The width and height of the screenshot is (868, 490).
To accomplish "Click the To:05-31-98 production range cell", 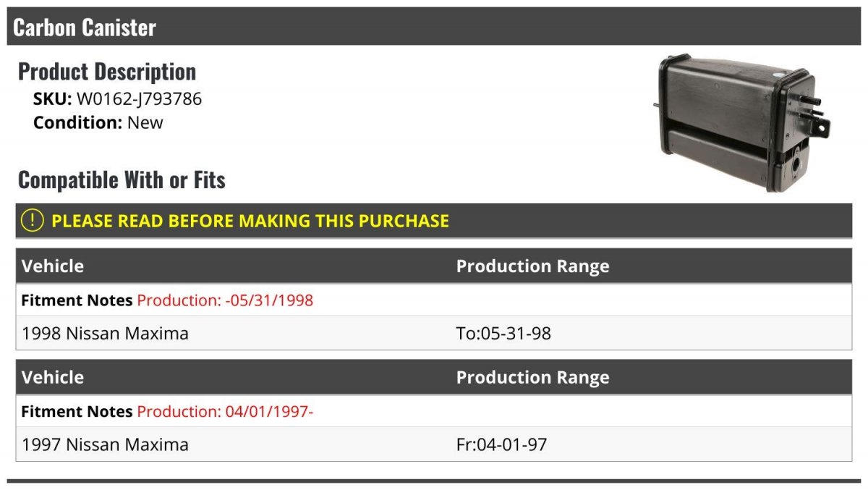I will point(503,334).
